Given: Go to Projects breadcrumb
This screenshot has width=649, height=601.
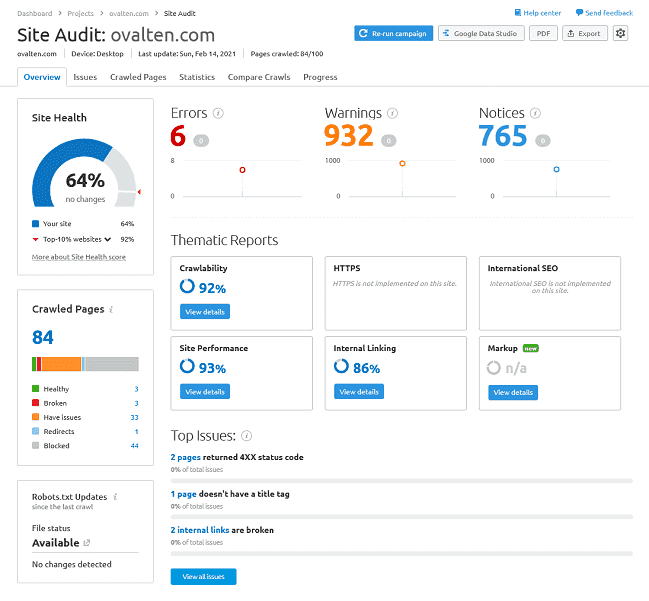Looking at the screenshot, I should pyautogui.click(x=80, y=13).
